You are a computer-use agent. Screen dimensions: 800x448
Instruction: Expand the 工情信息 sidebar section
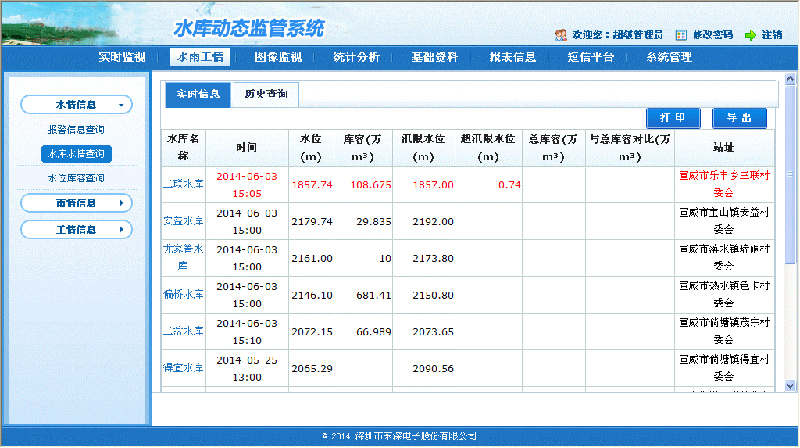[x=76, y=230]
